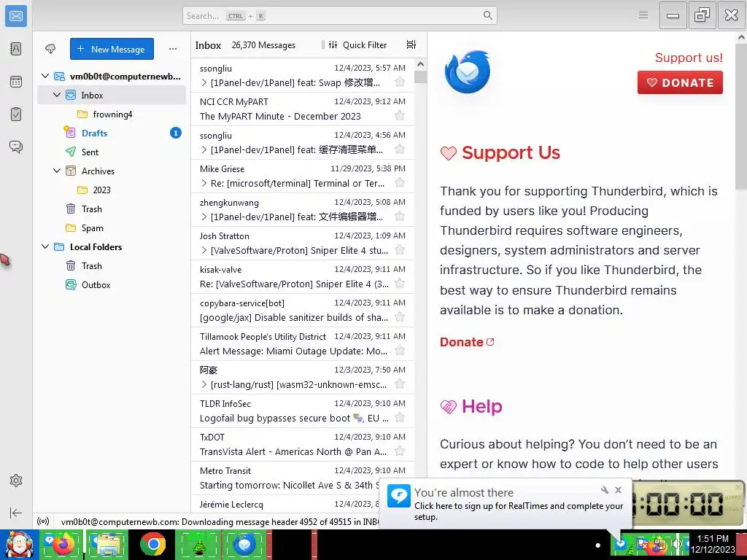Star the TxDOT message
The width and height of the screenshot is (747, 560).
(x=400, y=451)
